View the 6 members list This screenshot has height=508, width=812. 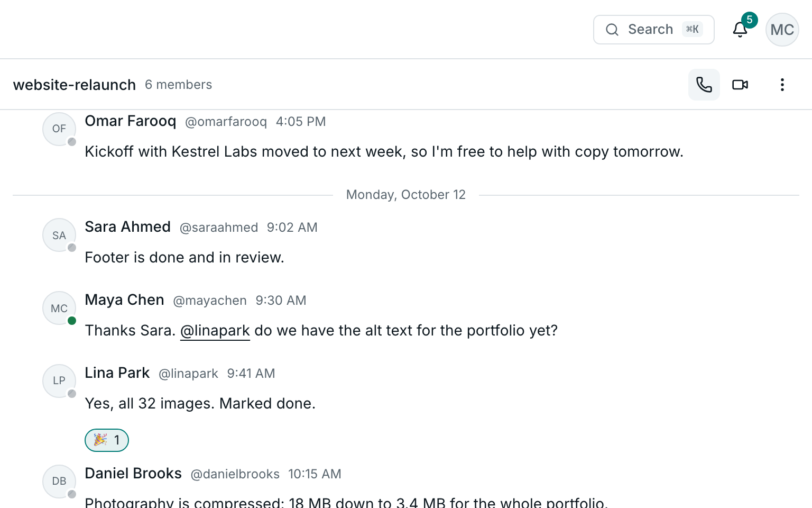(x=179, y=85)
